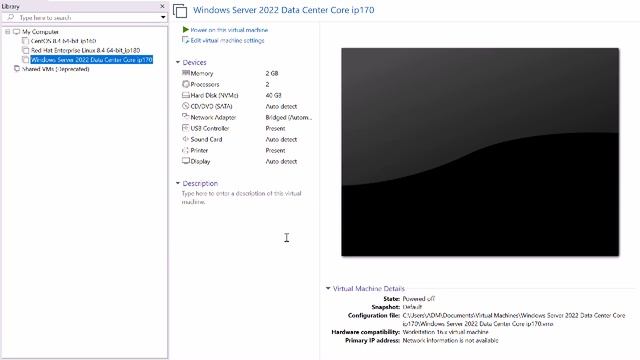
Task: Click the green Power on play icon
Action: pos(186,29)
